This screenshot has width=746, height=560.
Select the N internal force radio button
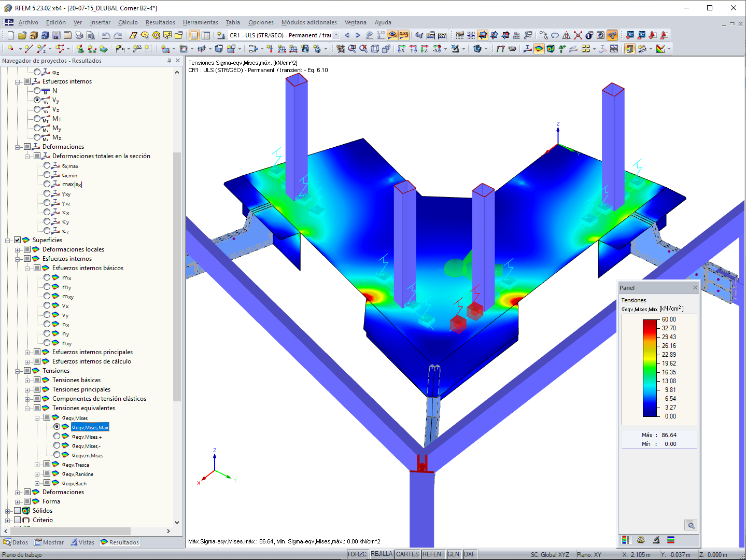tap(37, 91)
